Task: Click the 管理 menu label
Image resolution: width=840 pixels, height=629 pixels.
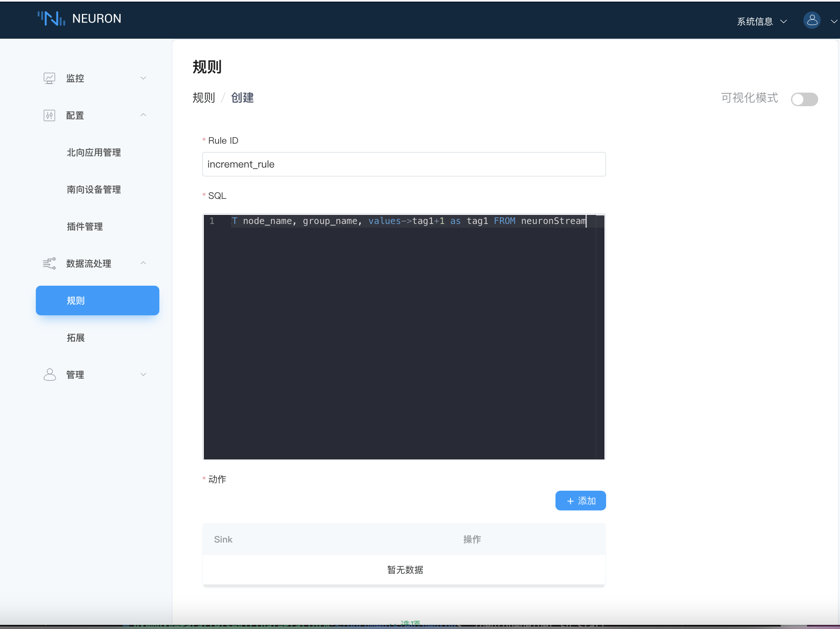Action: point(75,375)
